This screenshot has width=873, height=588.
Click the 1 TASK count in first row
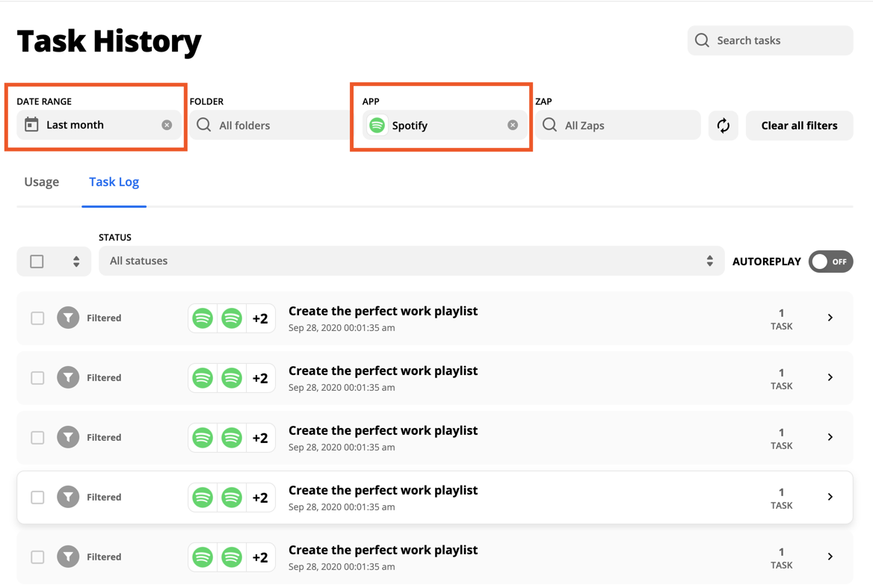(x=781, y=319)
